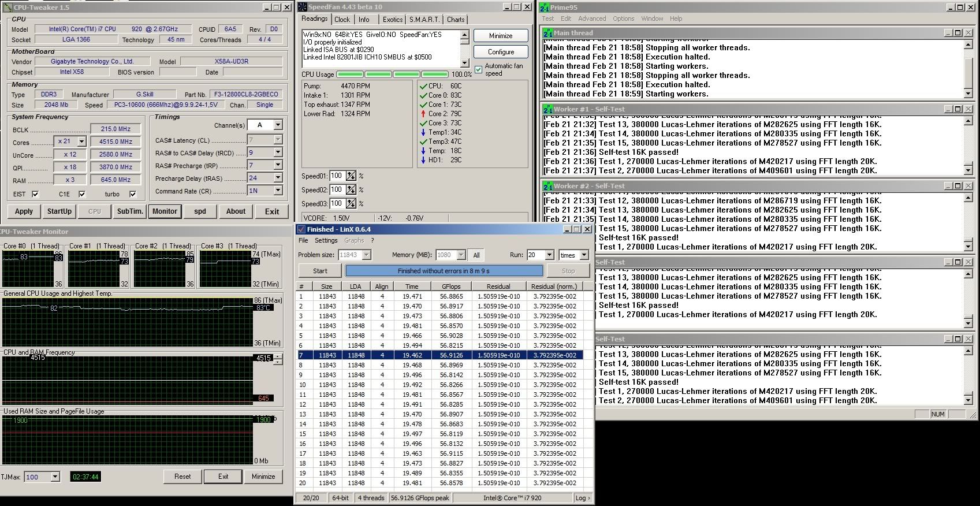The width and height of the screenshot is (980, 506).
Task: Open the RAS# Precharge dropdown
Action: point(278,165)
